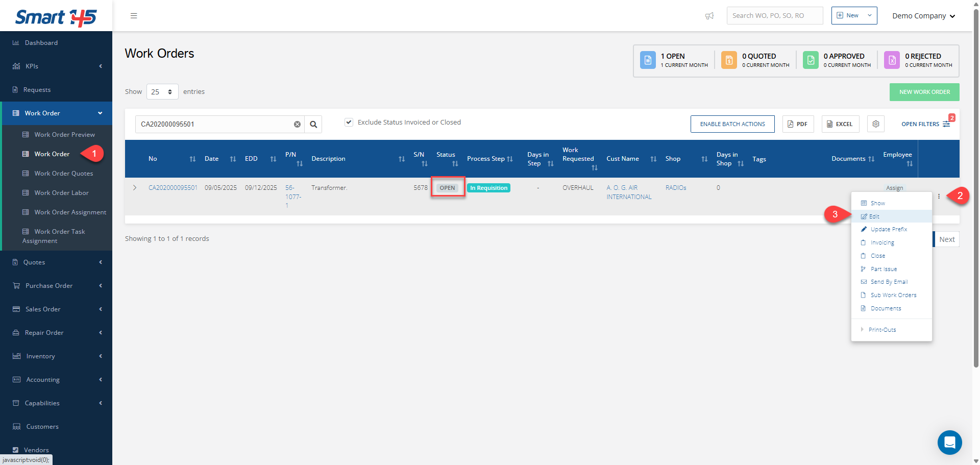The image size is (980, 465).
Task: Click the 0 REJECTED status card
Action: tap(919, 60)
